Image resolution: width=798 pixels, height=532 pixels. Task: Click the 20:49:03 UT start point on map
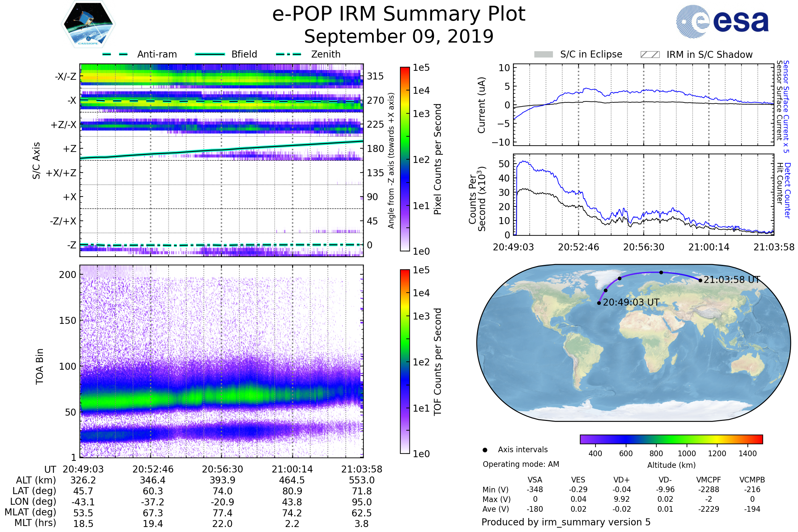pyautogui.click(x=599, y=303)
